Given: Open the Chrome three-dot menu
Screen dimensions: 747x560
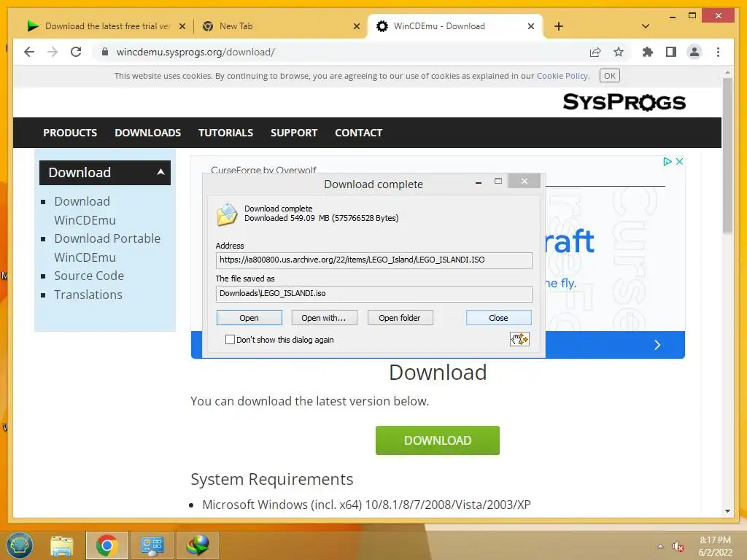Looking at the screenshot, I should [718, 52].
